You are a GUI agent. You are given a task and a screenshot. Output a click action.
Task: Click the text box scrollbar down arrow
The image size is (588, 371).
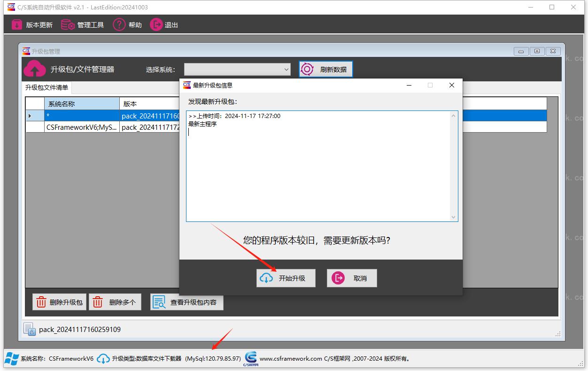453,217
